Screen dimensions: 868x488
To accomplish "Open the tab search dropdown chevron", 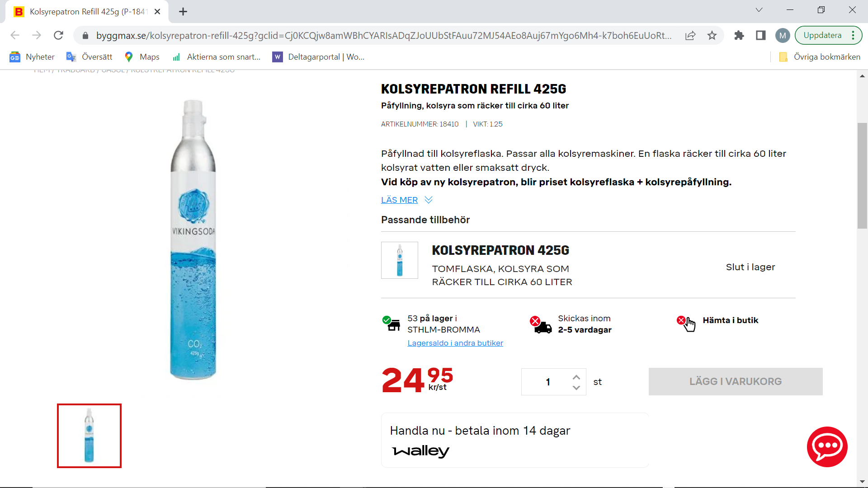I will [759, 10].
